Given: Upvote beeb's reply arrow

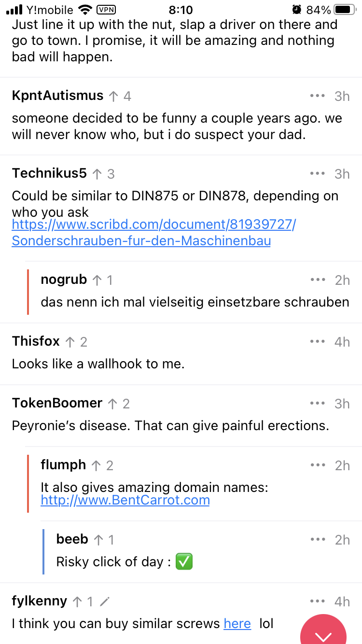Looking at the screenshot, I should pyautogui.click(x=98, y=540).
